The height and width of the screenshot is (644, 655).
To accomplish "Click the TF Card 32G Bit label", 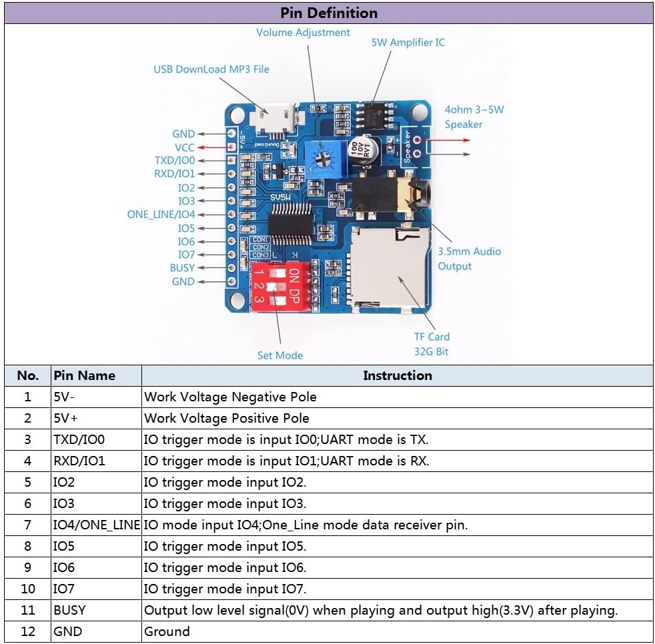I will click(x=432, y=343).
